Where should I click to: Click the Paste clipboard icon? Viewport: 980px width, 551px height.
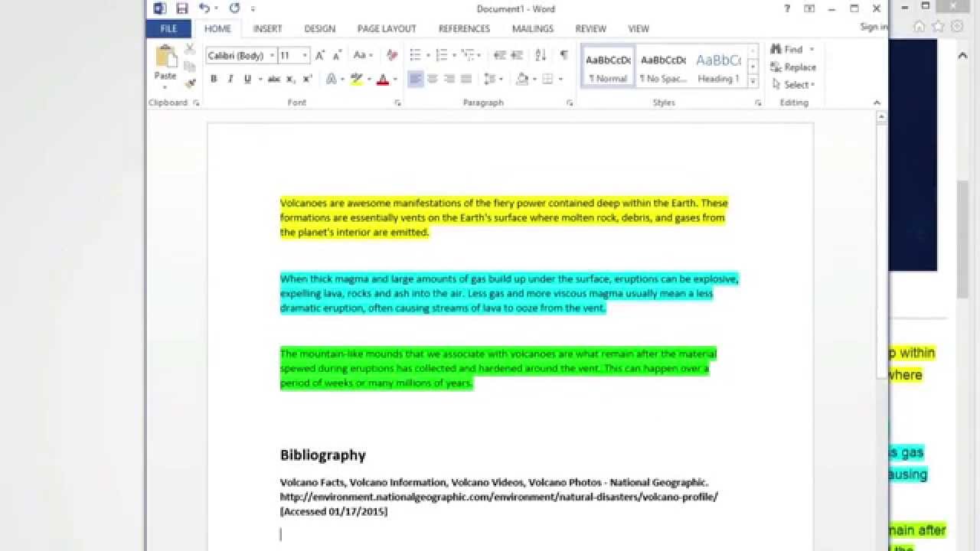[165, 57]
